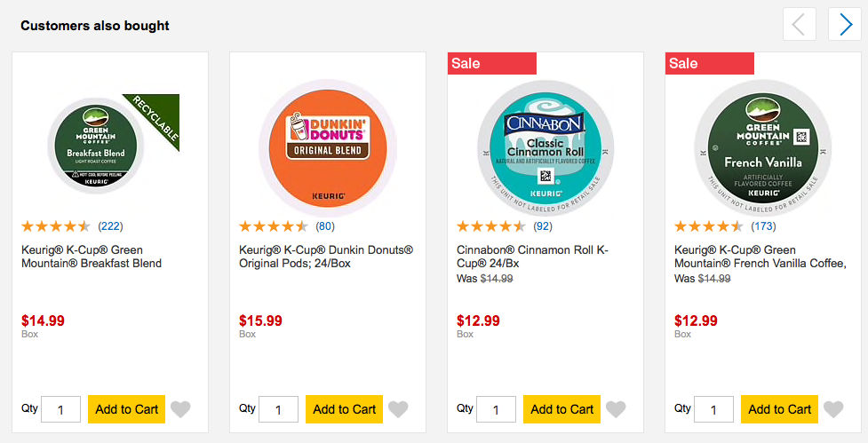Image resolution: width=868 pixels, height=443 pixels.
Task: Open Dunkin Donuts Original Pods title link
Action: [326, 257]
